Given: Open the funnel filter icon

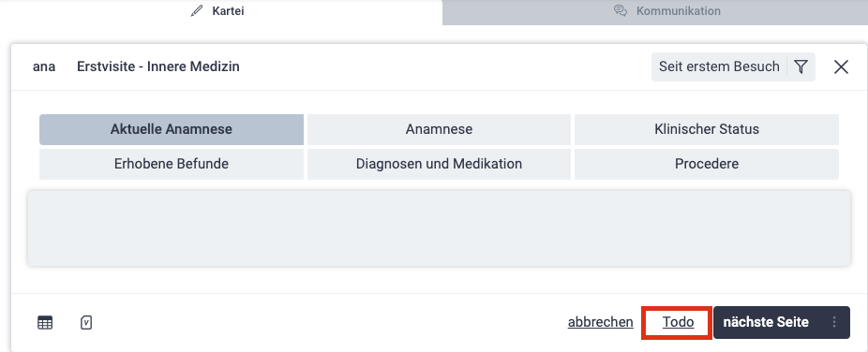Looking at the screenshot, I should point(801,66).
